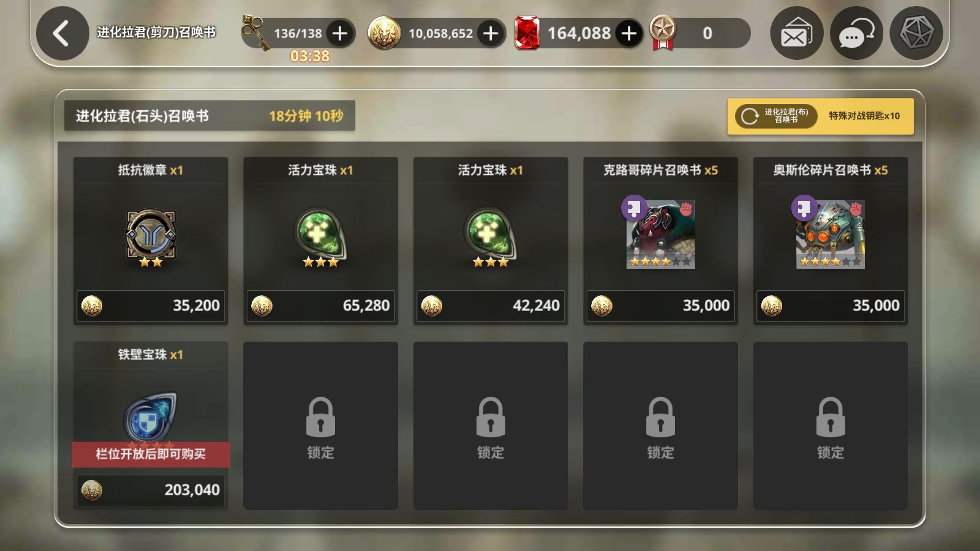Add more keys with the plus icon
The width and height of the screenshot is (980, 551).
click(x=339, y=33)
